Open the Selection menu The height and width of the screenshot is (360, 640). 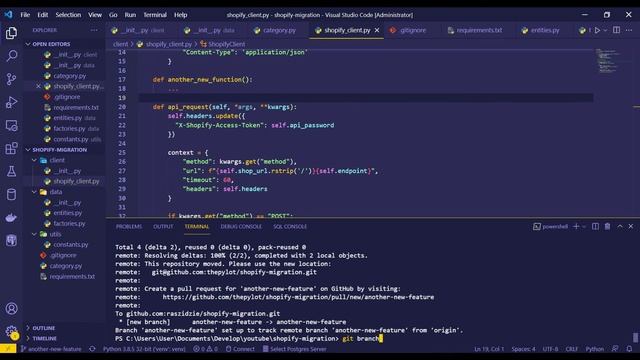(x=68, y=15)
